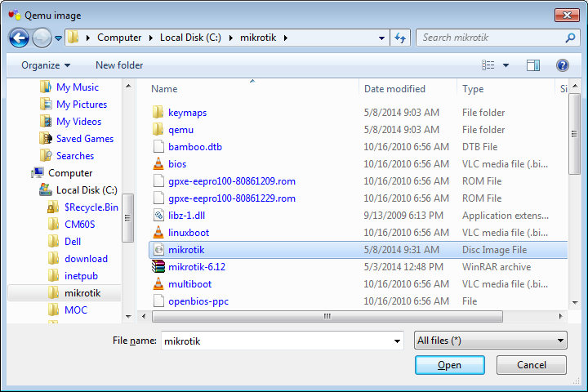
Task: Click Computer in the address breadcrumb
Action: pyautogui.click(x=119, y=38)
